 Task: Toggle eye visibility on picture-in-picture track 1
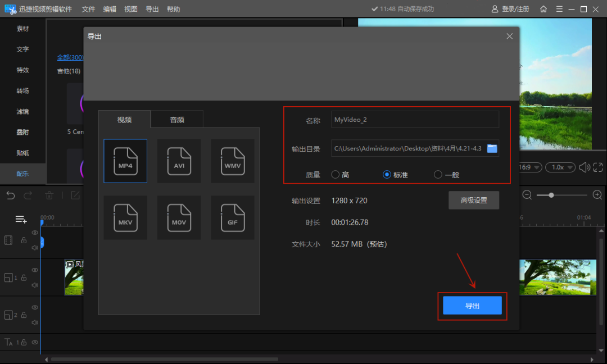click(x=35, y=270)
